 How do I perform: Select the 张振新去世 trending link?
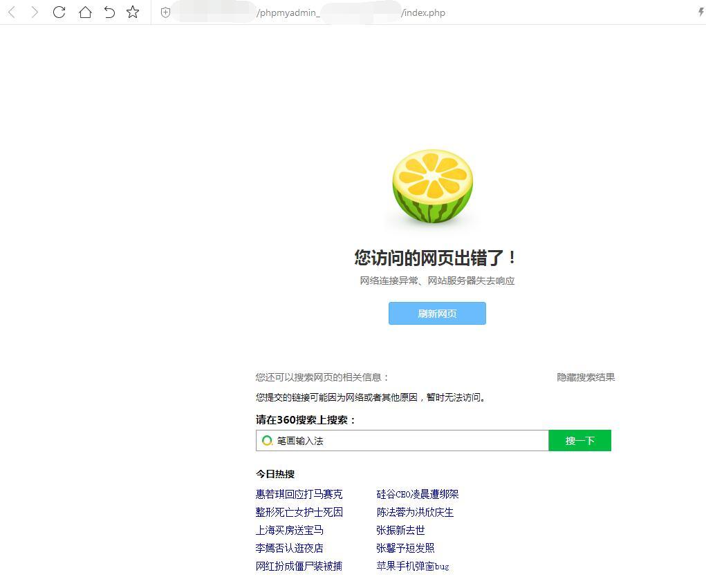[400, 530]
